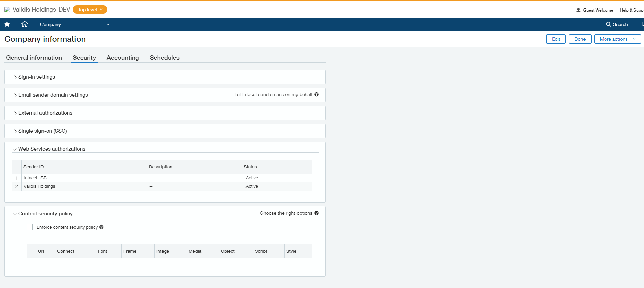Screen dimensions: 644x288
Task: Go to the home icon
Action: coord(24,24)
